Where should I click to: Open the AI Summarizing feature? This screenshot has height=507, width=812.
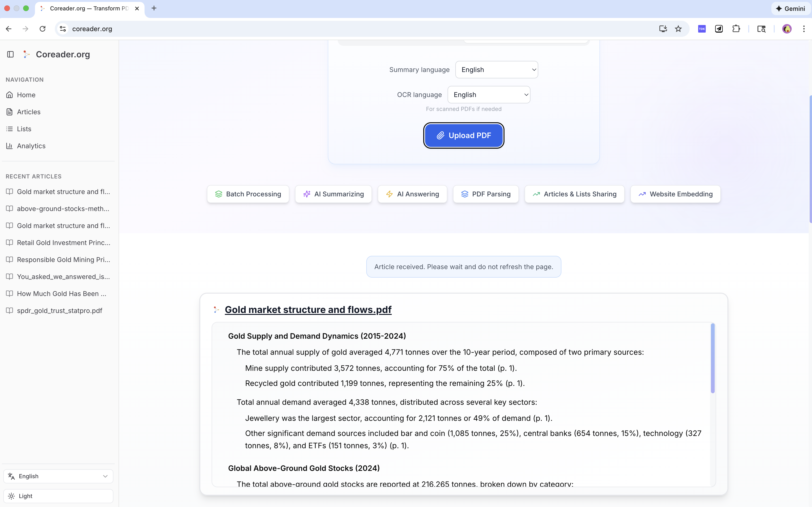coord(333,194)
